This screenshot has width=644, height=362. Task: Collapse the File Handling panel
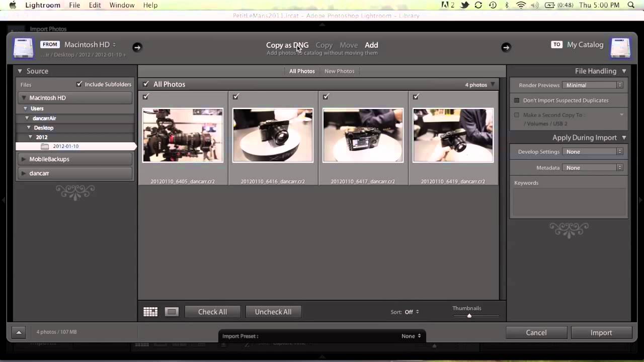(x=624, y=71)
